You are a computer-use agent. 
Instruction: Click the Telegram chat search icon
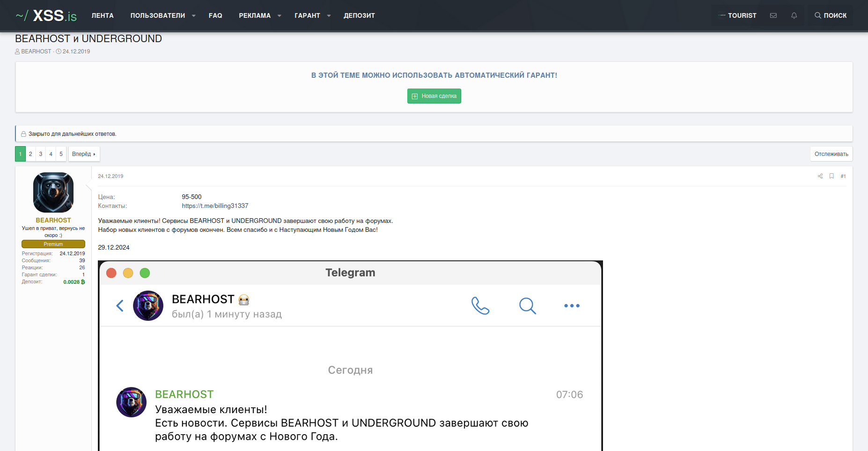[527, 306]
